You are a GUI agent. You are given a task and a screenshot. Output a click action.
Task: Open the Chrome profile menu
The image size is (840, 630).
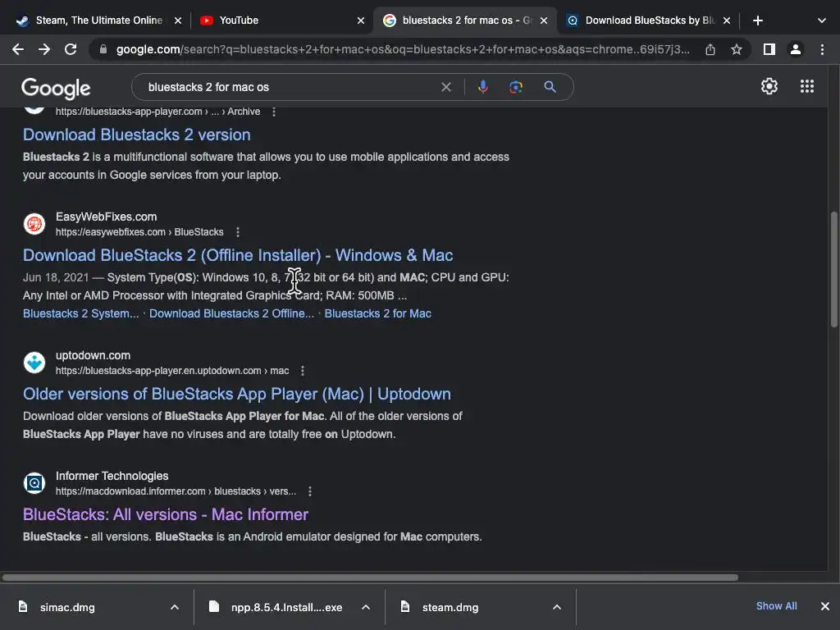[x=796, y=49]
